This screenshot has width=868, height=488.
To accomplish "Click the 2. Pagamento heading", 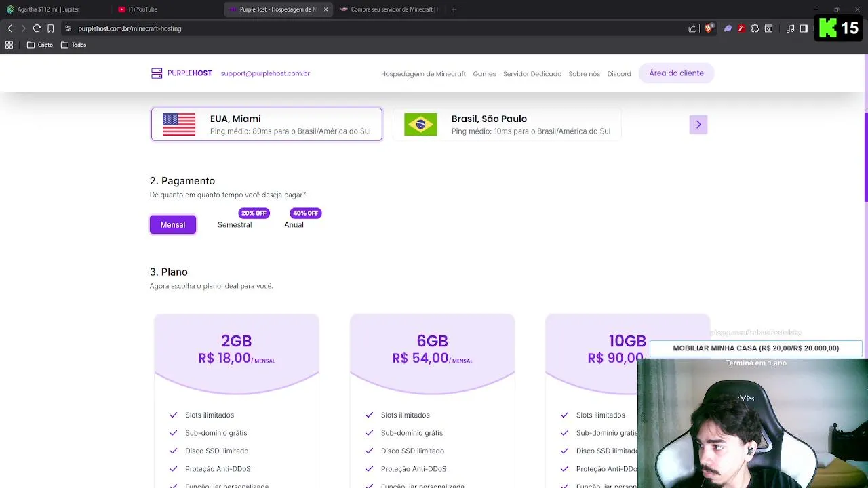I will click(x=182, y=181).
